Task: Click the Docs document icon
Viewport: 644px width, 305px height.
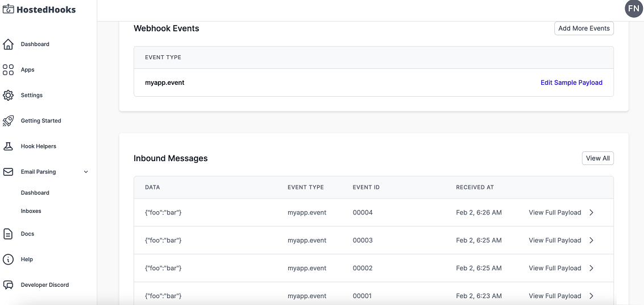Action: tap(8, 233)
